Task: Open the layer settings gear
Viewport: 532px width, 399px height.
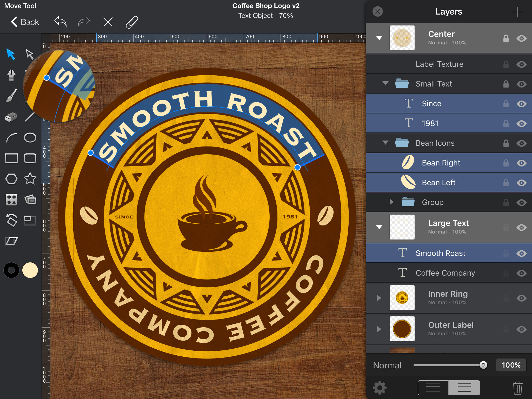Action: 379,388
